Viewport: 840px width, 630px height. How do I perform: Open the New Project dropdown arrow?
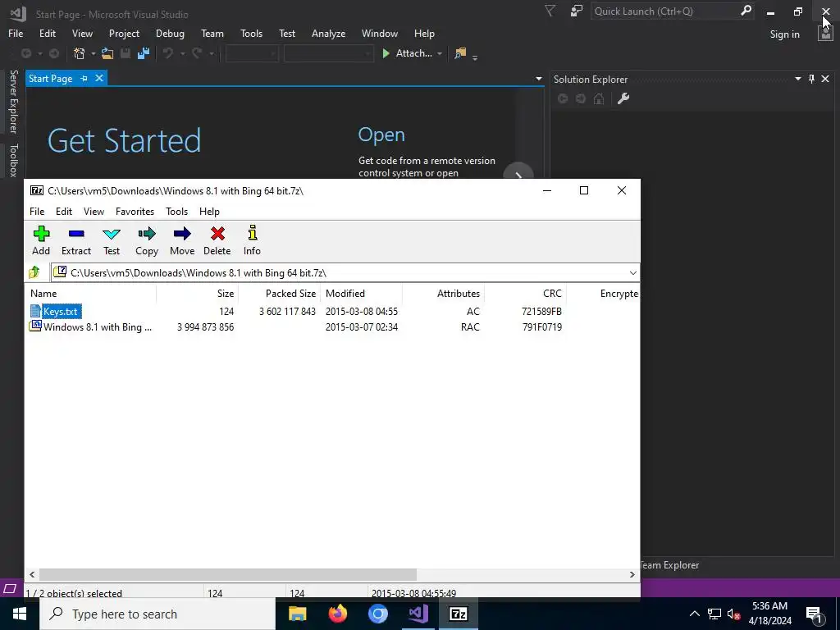(x=93, y=53)
